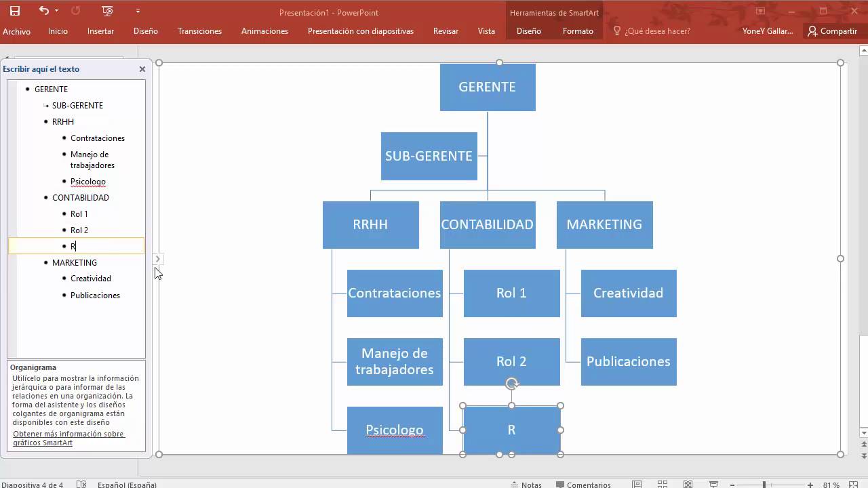Viewport: 868px width, 488px height.
Task: Switch to the Inicio tab
Action: (x=58, y=31)
